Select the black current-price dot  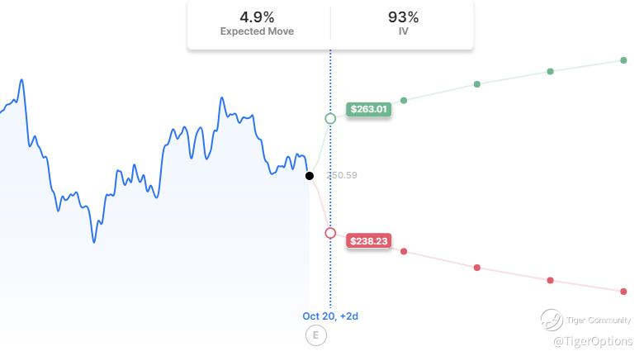tap(310, 175)
